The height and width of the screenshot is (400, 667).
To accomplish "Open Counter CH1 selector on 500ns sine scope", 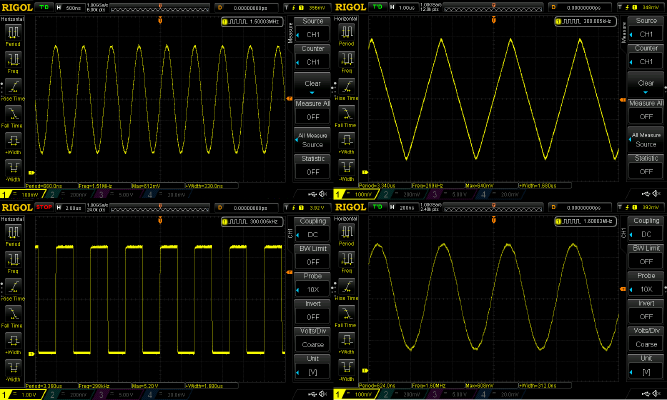I will coord(313,57).
